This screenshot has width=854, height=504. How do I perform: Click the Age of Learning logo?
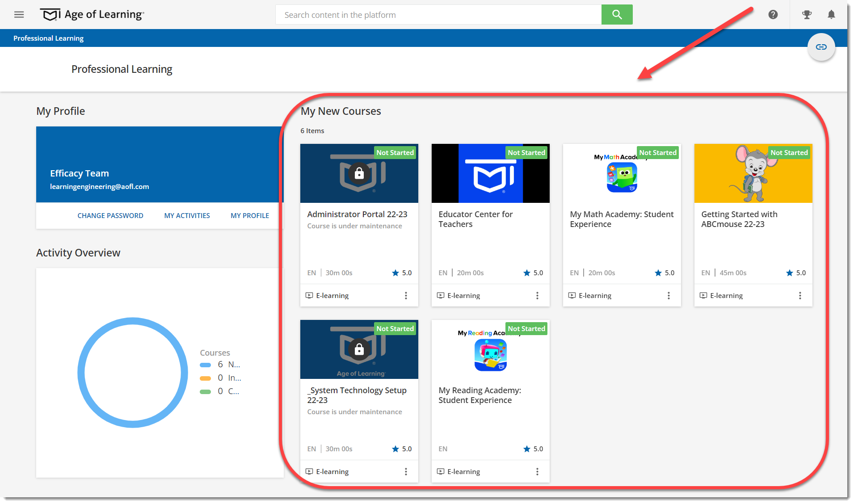tap(92, 15)
